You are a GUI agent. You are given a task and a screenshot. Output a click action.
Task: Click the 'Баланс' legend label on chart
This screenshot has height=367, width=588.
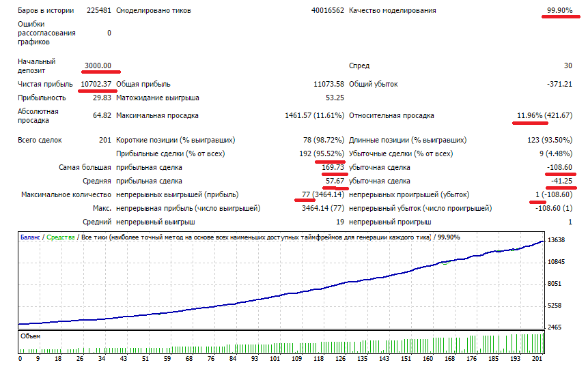click(x=29, y=237)
